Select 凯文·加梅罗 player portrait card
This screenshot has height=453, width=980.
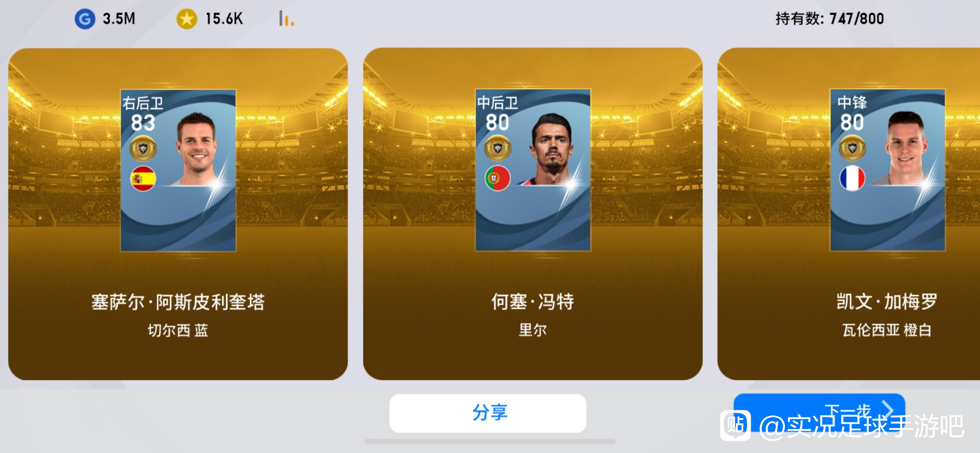click(x=887, y=170)
